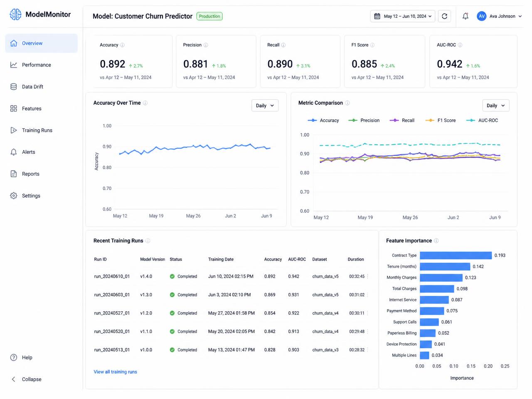Click the Tenure (months) importance bar
The width and height of the screenshot is (532, 399).
pyautogui.click(x=445, y=266)
